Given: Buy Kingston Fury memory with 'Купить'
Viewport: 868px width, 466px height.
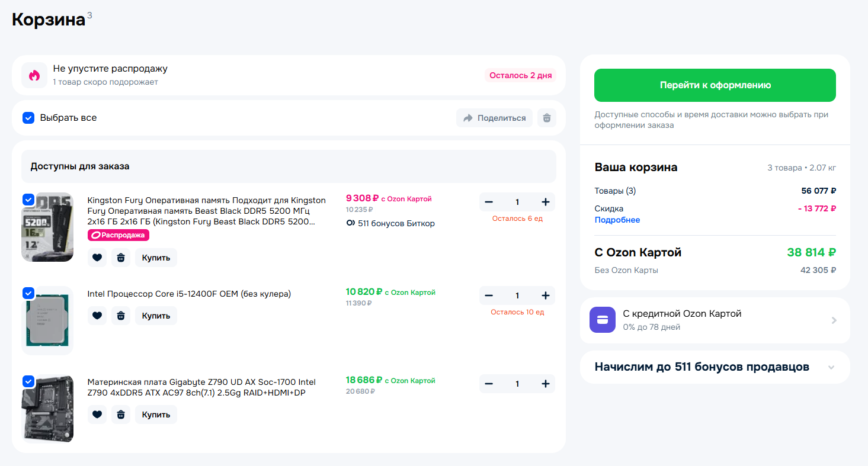Looking at the screenshot, I should tap(156, 258).
